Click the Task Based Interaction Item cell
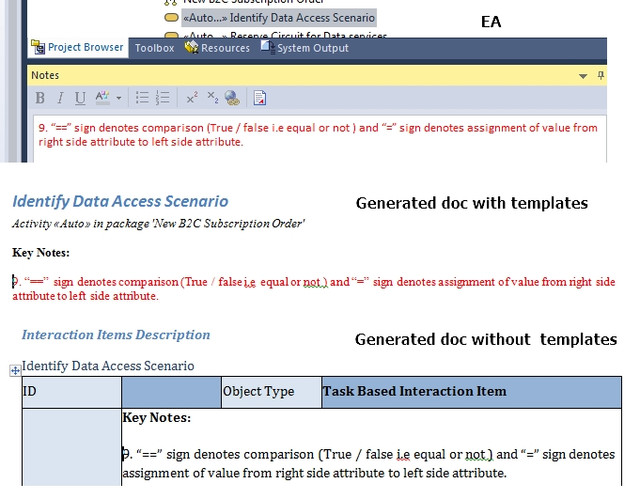 tap(471, 392)
